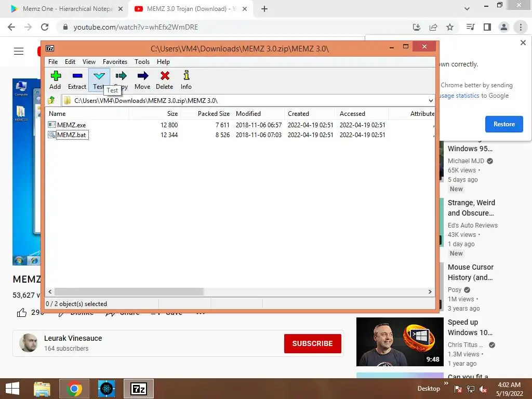
Task: Click the Restore button in popup
Action: pos(504,124)
